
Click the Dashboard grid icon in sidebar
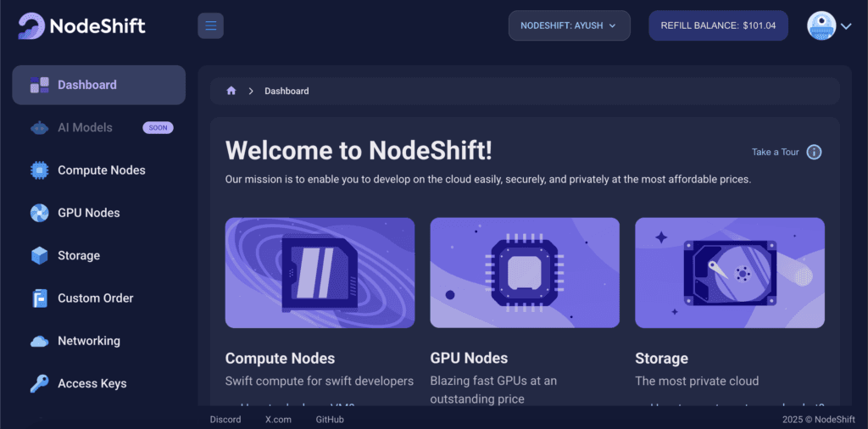pyautogui.click(x=39, y=85)
